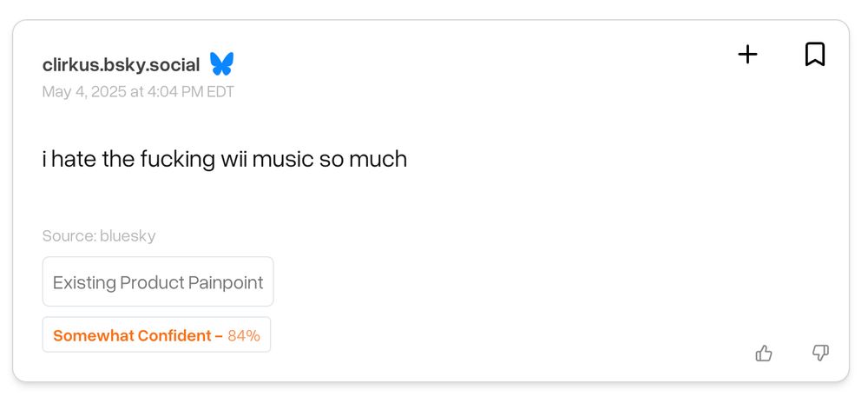
Task: Select the Existing Product Painpoint tag
Action: (x=158, y=282)
